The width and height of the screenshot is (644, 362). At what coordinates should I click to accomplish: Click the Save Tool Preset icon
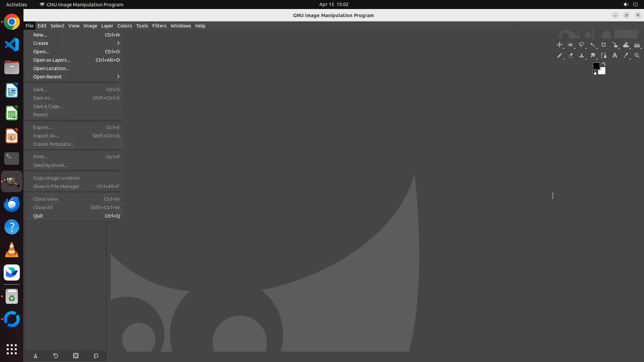coord(36,356)
